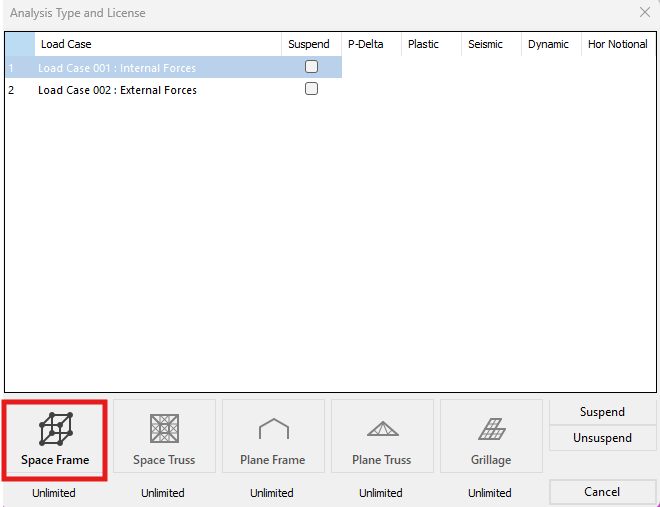This screenshot has width=660, height=507.
Task: Choose the Grillage analysis type
Action: [x=491, y=437]
